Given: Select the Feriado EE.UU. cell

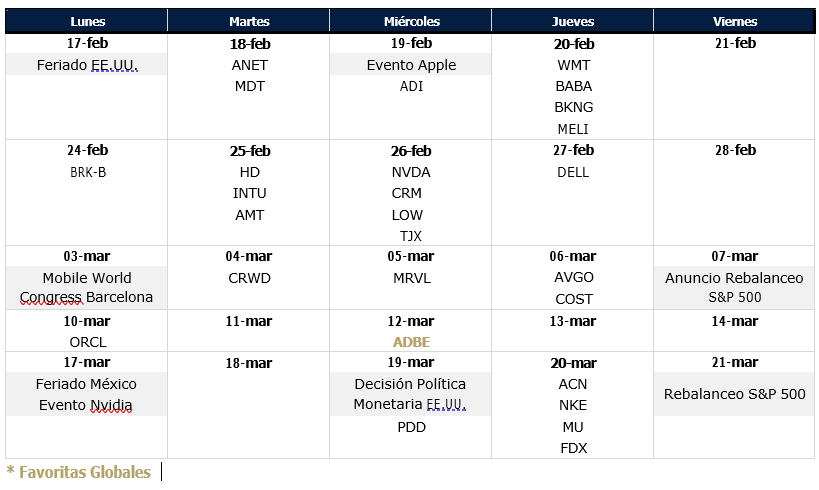Looking at the screenshot, I should (x=87, y=65).
